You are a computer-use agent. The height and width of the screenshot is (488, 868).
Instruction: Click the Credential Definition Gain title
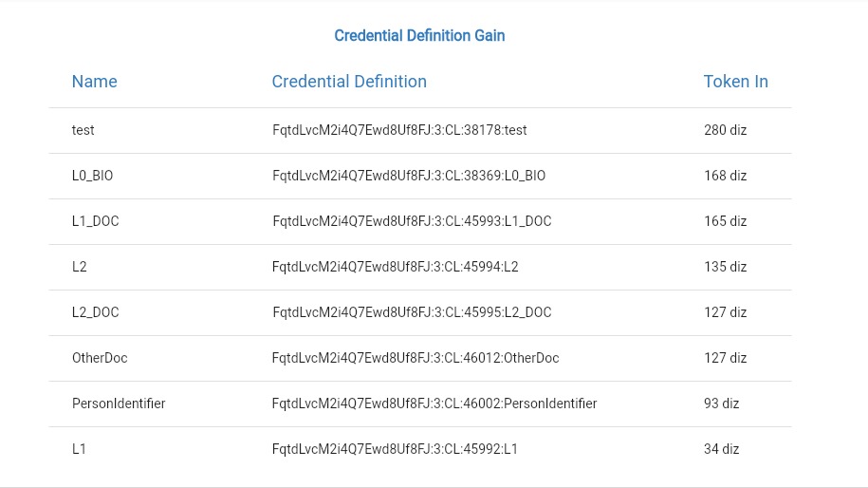pyautogui.click(x=419, y=35)
